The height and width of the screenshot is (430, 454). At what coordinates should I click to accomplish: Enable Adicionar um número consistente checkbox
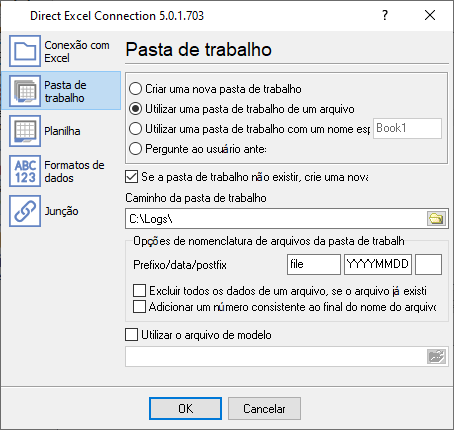pyautogui.click(x=284, y=307)
